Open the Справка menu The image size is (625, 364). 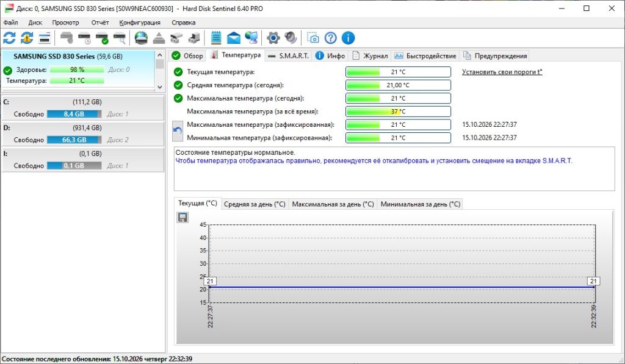[183, 23]
